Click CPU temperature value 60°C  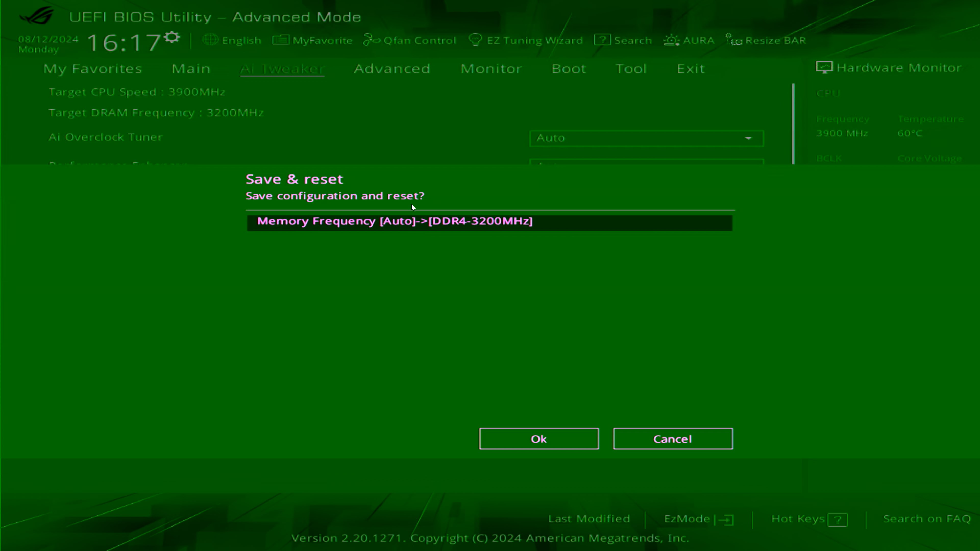tap(910, 133)
